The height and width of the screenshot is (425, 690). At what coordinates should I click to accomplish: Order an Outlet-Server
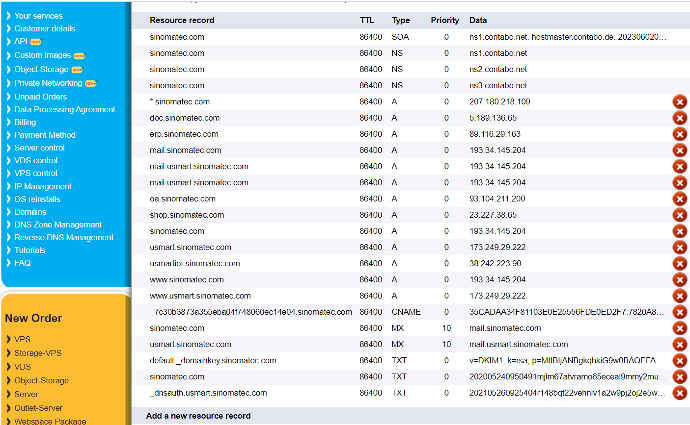point(38,408)
